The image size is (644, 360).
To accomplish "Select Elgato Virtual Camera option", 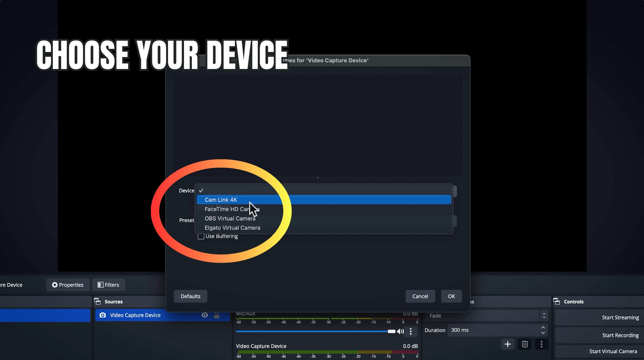I will coord(324,228).
